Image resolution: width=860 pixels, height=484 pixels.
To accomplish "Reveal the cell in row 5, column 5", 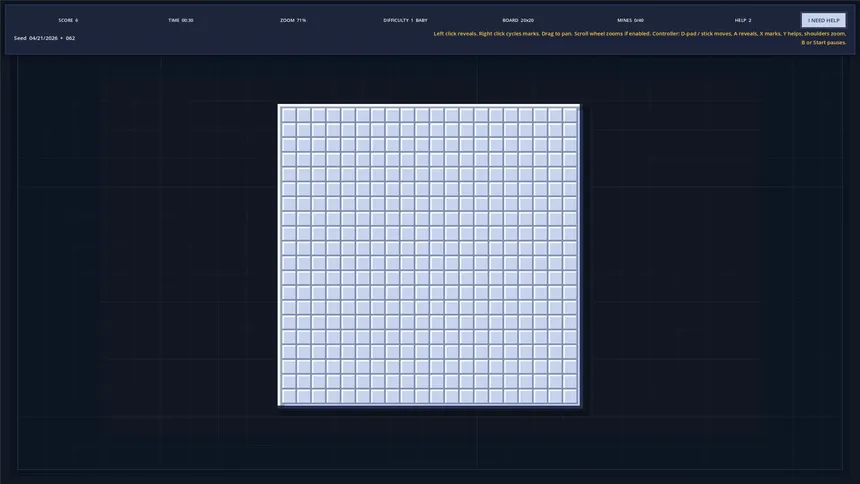I will tap(348, 174).
